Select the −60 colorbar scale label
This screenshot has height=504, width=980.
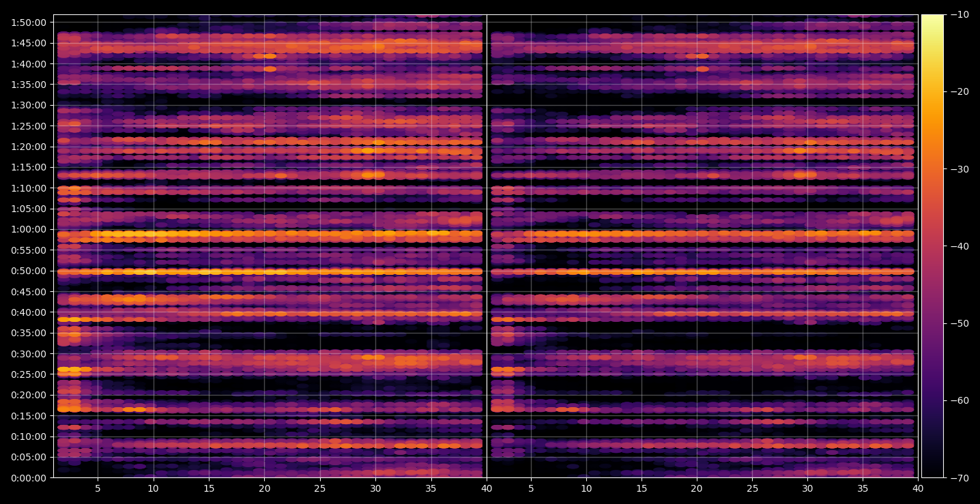(x=958, y=400)
